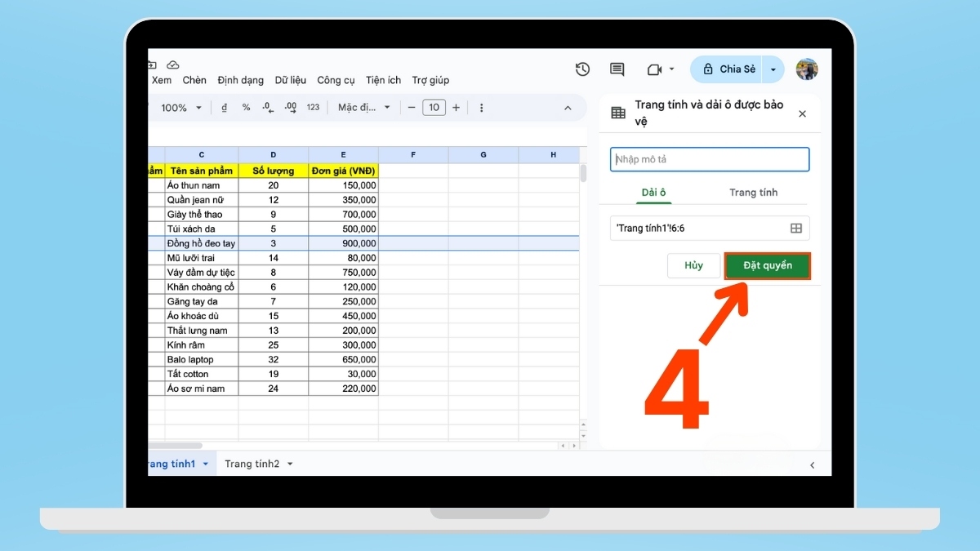Click the select data range grid icon

(x=795, y=229)
